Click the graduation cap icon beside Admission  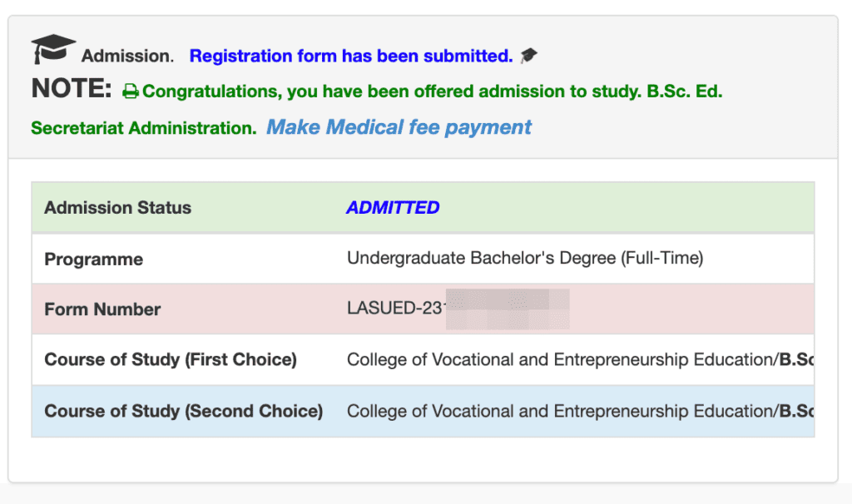click(x=52, y=48)
